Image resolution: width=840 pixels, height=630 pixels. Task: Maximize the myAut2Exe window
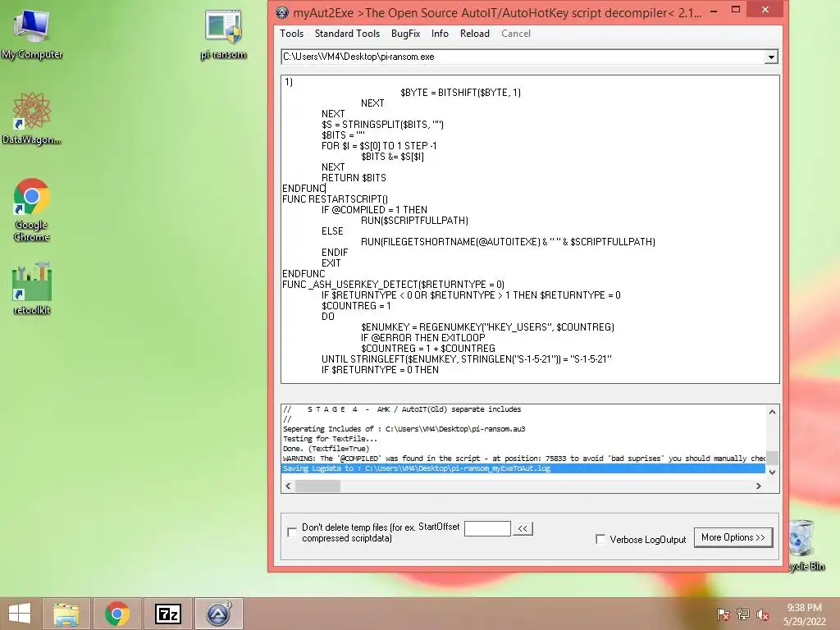[x=736, y=10]
